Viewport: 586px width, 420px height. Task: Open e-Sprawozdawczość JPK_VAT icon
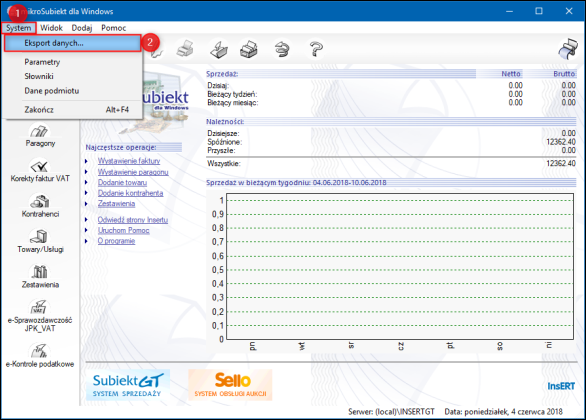coord(40,316)
